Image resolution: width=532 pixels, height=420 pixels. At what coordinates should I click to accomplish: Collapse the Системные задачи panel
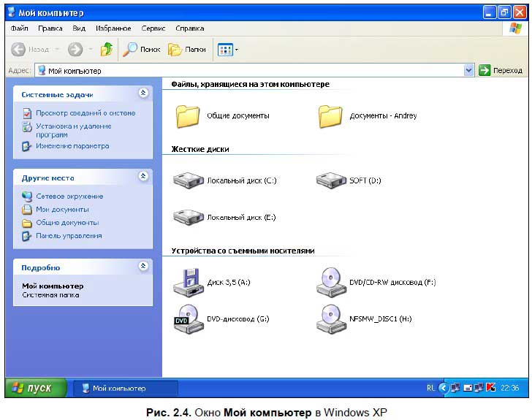coord(143,93)
